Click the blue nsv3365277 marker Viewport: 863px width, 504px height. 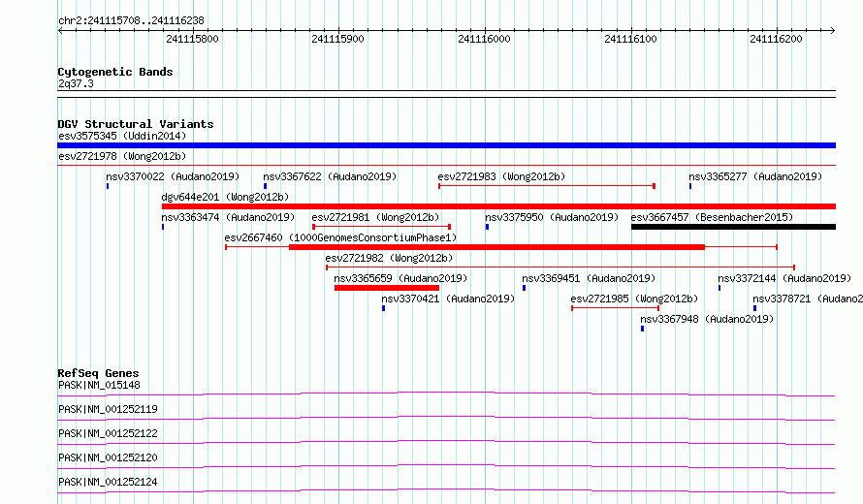click(690, 186)
